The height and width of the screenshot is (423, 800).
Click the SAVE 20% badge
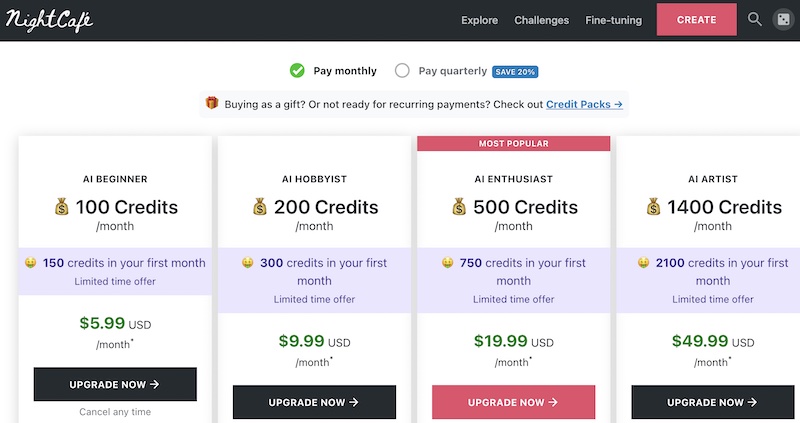(515, 72)
